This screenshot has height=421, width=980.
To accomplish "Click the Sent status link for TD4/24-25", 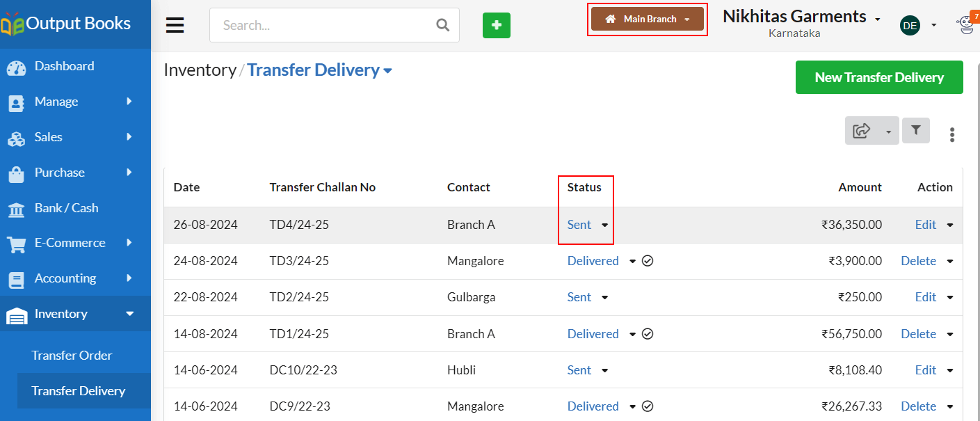I will point(579,225).
